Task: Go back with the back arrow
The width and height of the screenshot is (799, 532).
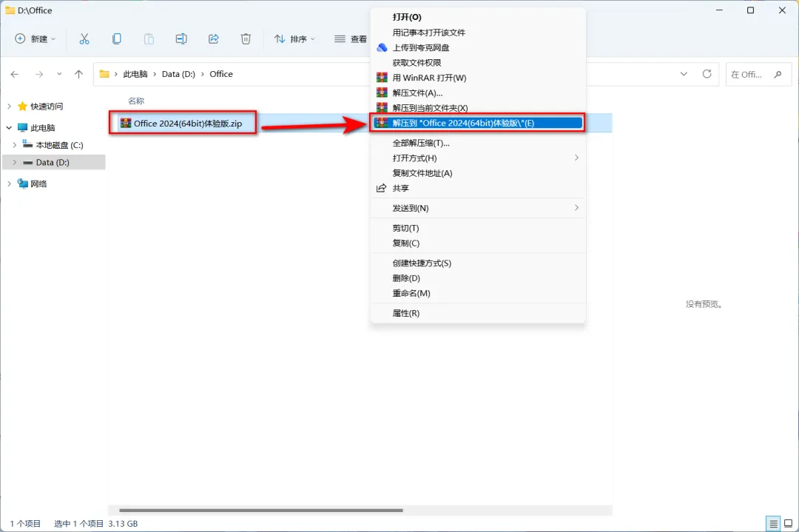Action: (15, 75)
